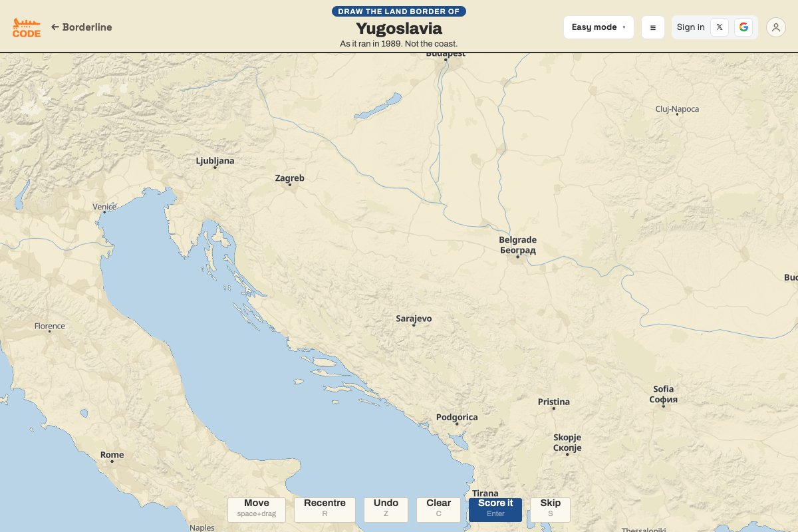Open the Easy mode dropdown
Image resolution: width=798 pixels, height=532 pixels.
(598, 27)
